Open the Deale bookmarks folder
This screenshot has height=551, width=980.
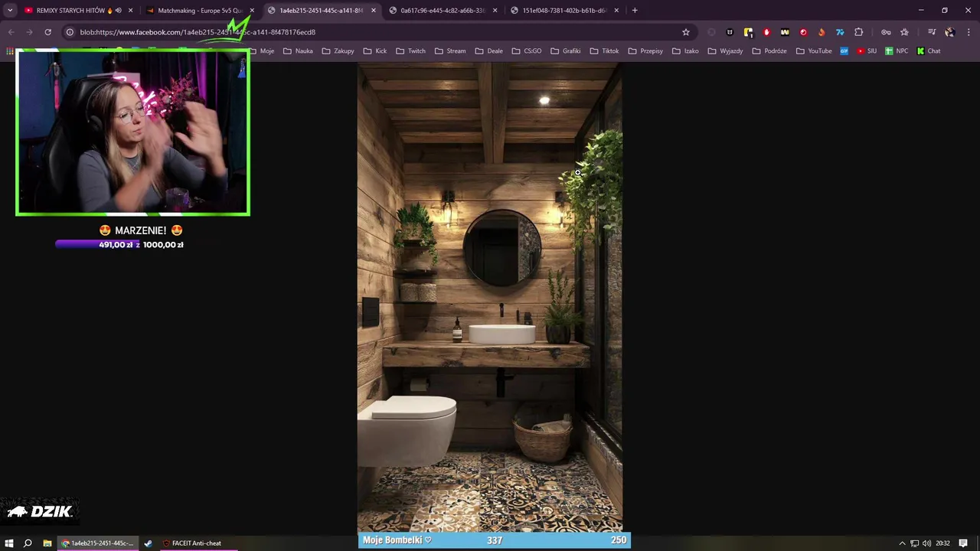tap(488, 51)
